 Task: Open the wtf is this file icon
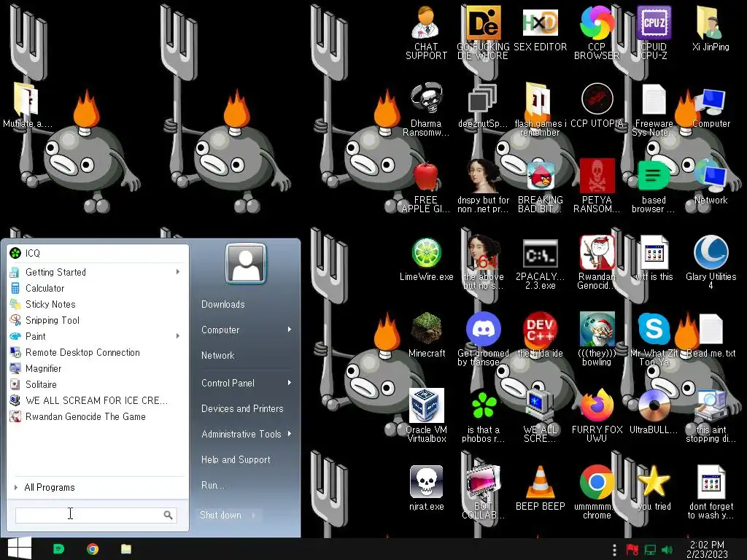click(x=654, y=259)
